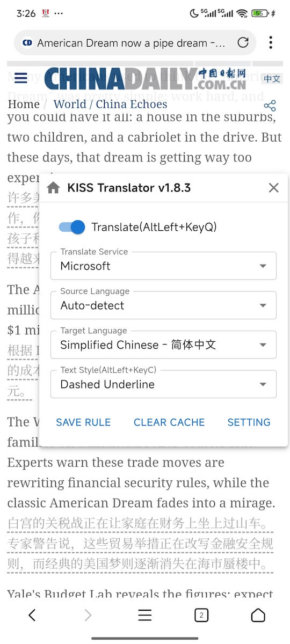Image resolution: width=290 pixels, height=644 pixels.
Task: Go to the browser home page icon
Action: click(258, 615)
